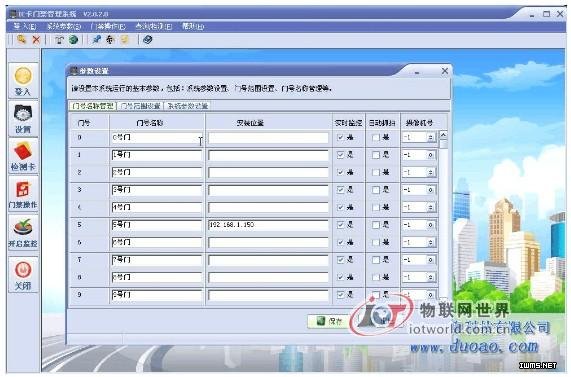Switch to the 门号名称管理 tab
The width and height of the screenshot is (571, 377).
coord(93,106)
